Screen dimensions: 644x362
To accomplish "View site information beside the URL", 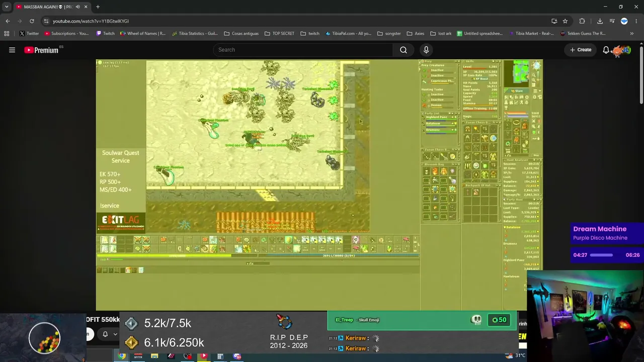I will (46, 21).
